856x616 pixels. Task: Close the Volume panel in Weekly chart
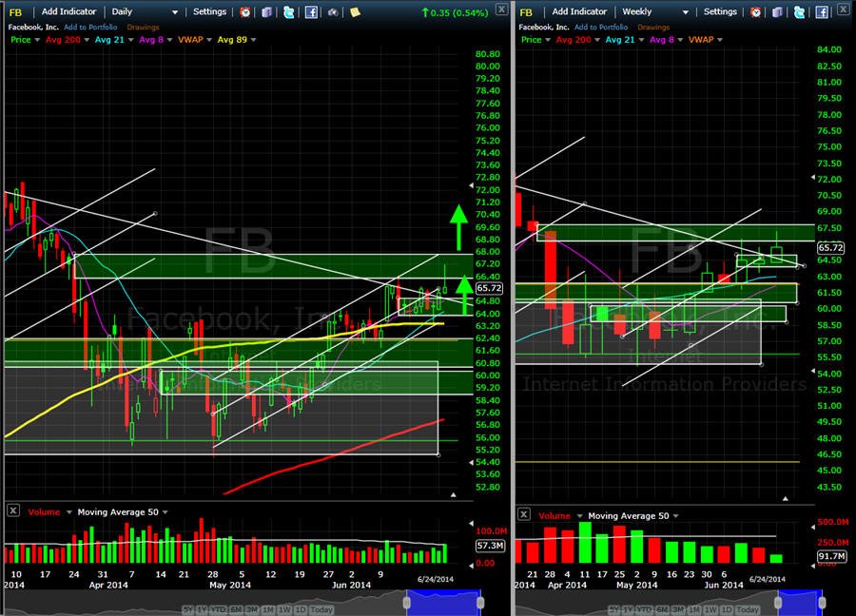pyautogui.click(x=523, y=514)
